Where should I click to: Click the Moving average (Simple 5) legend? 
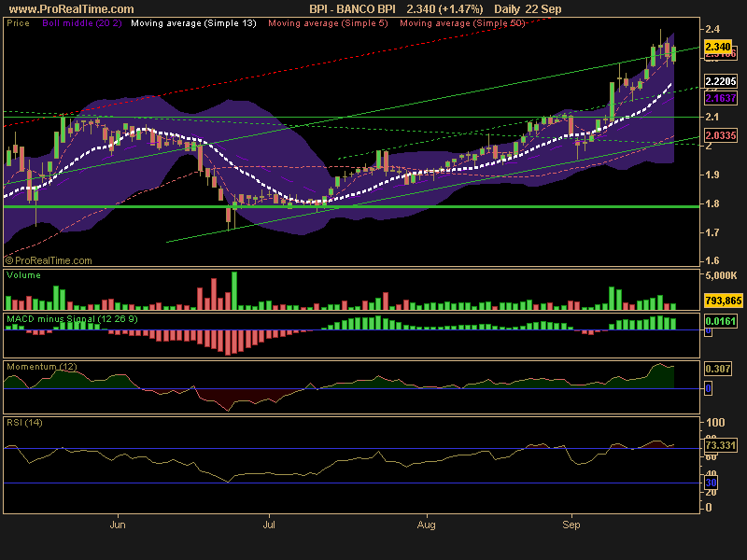(329, 23)
